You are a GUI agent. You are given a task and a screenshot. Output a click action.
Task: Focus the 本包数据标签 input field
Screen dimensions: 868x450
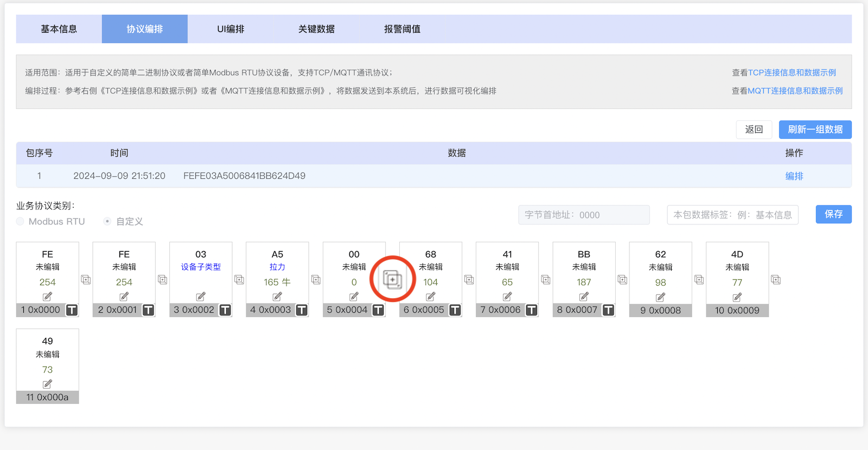(732, 215)
